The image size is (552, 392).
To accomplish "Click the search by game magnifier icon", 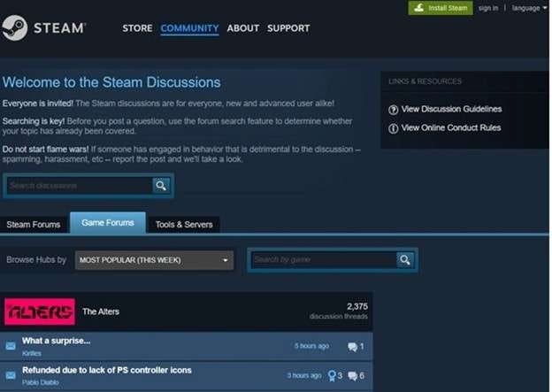I will pyautogui.click(x=405, y=260).
